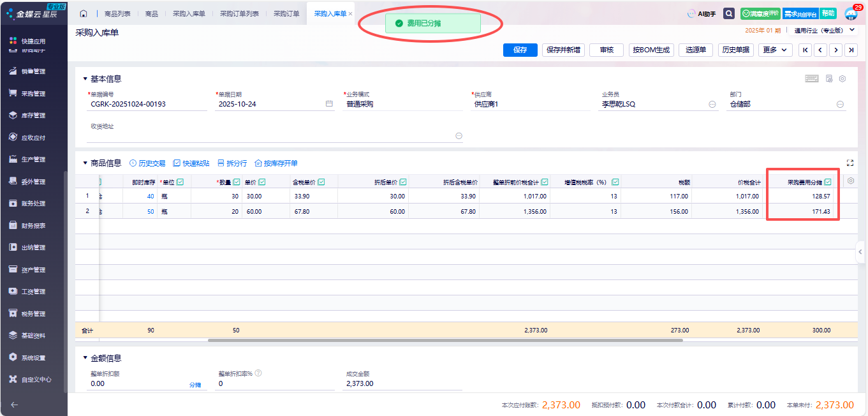Switch to the 采购订单列表 tab
Viewport: 868px width, 416px height.
click(239, 13)
